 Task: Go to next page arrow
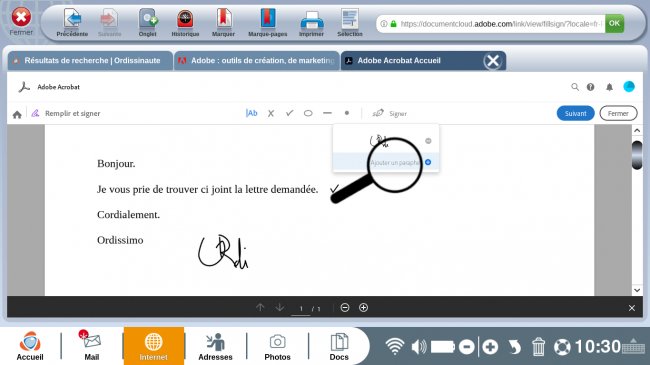coord(280,307)
